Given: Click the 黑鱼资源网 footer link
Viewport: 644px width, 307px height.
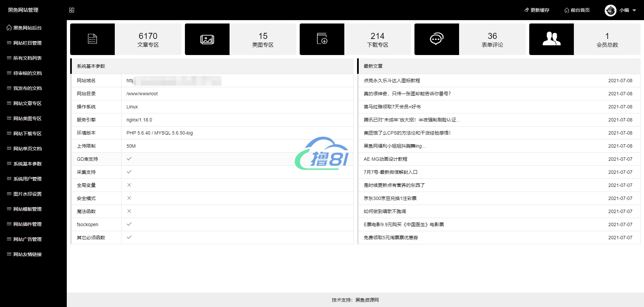Looking at the screenshot, I should pos(367,300).
